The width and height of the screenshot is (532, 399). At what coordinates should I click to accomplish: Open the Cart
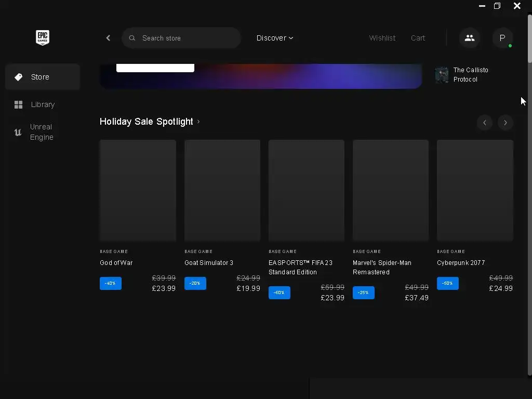pyautogui.click(x=418, y=38)
